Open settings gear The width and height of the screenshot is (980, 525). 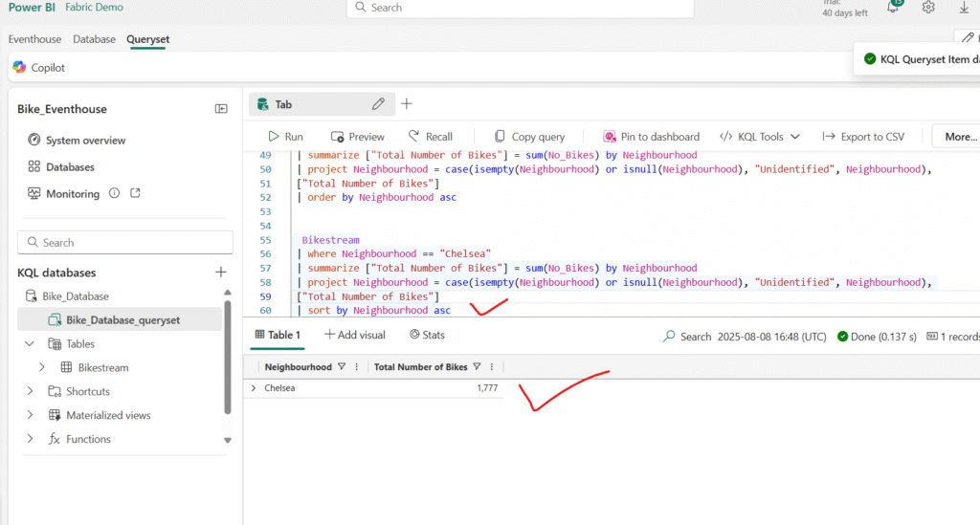pyautogui.click(x=928, y=8)
